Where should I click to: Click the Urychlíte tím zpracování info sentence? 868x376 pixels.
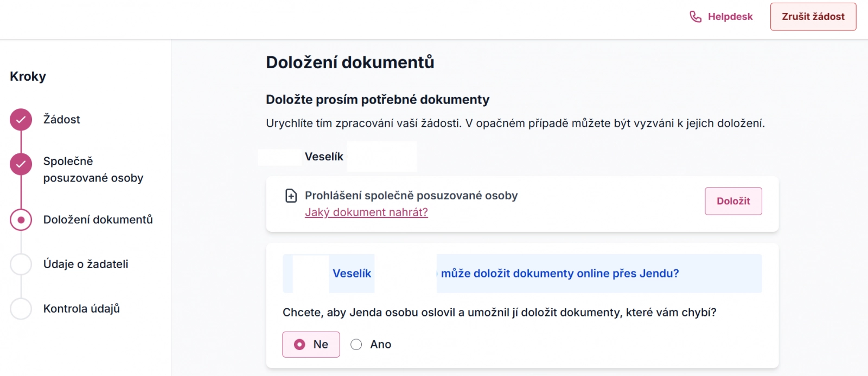click(515, 124)
